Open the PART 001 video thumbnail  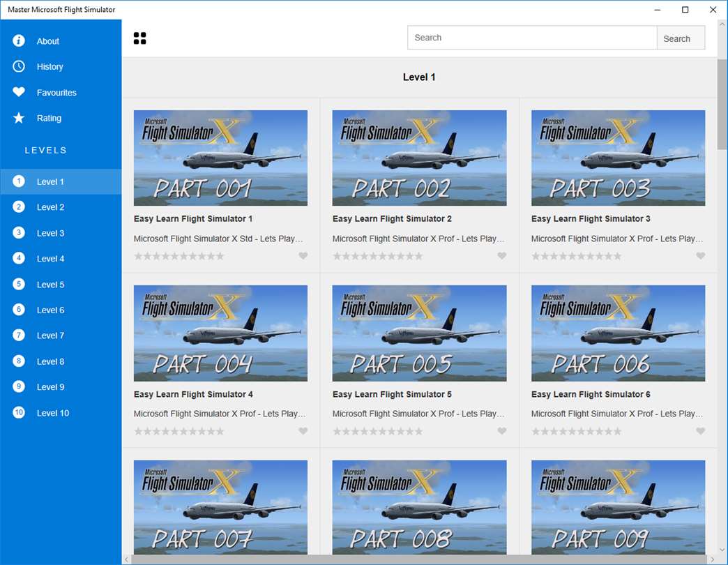tap(220, 158)
